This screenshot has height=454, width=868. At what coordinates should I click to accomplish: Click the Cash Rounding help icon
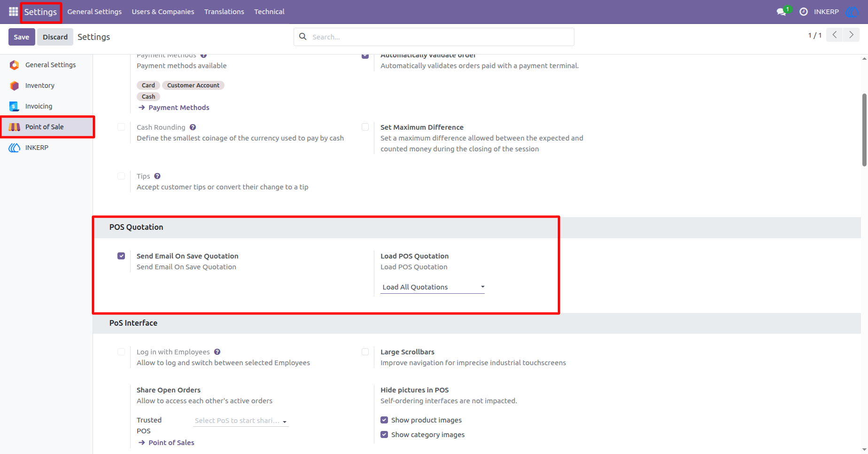coord(193,127)
